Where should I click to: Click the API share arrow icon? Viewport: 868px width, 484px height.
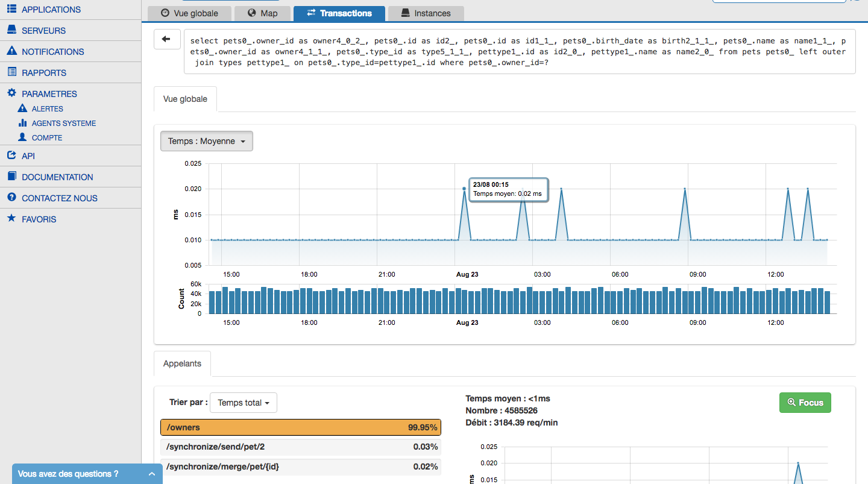11,156
